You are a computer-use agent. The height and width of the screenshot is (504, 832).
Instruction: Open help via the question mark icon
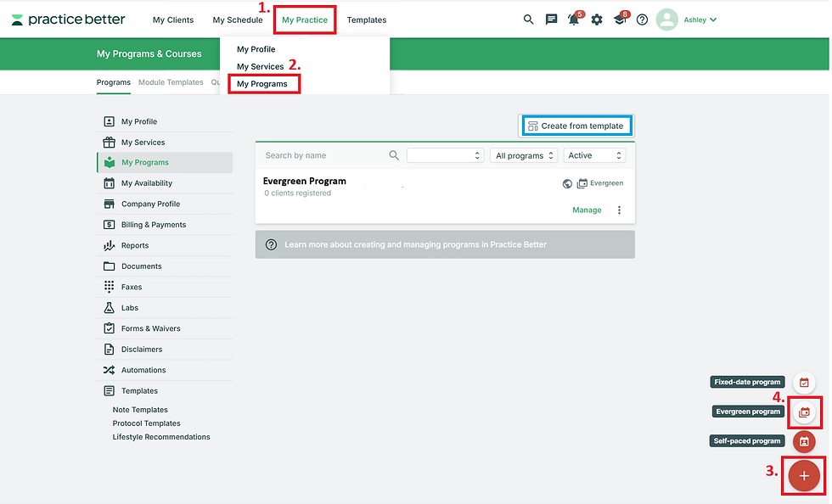pyautogui.click(x=641, y=19)
